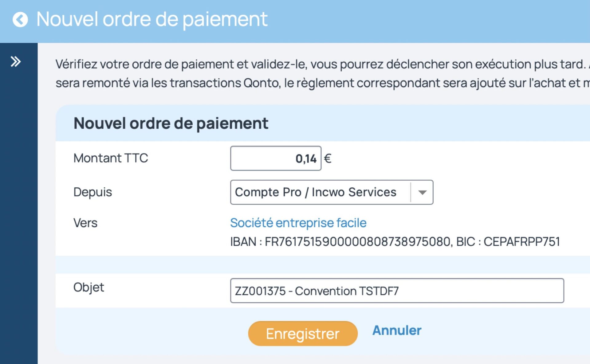Click the header page title text
The image size is (590, 364).
click(x=152, y=19)
